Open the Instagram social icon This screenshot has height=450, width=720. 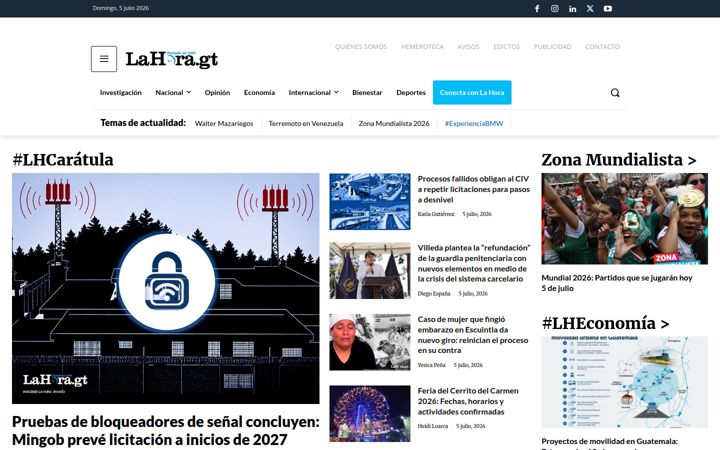[x=555, y=9]
